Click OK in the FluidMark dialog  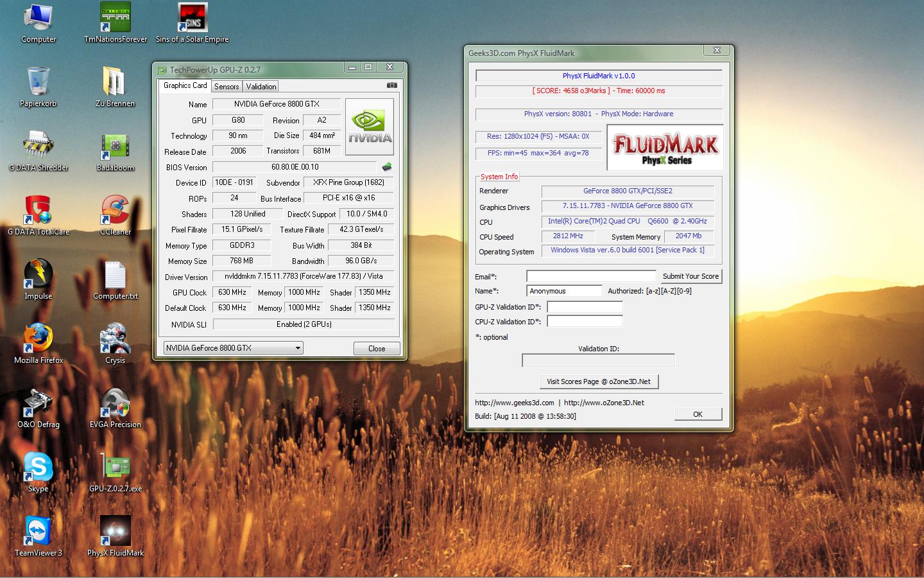tap(698, 414)
